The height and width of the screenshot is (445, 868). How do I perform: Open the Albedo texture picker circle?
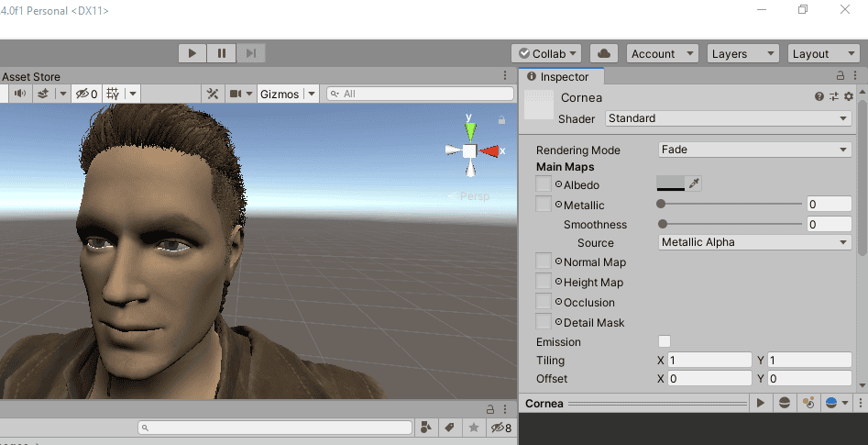558,184
